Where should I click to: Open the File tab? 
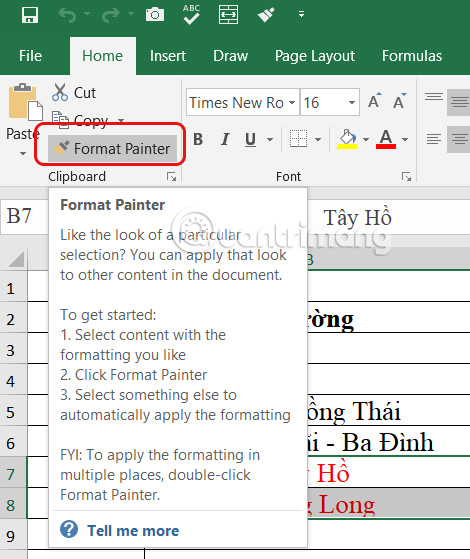31,56
